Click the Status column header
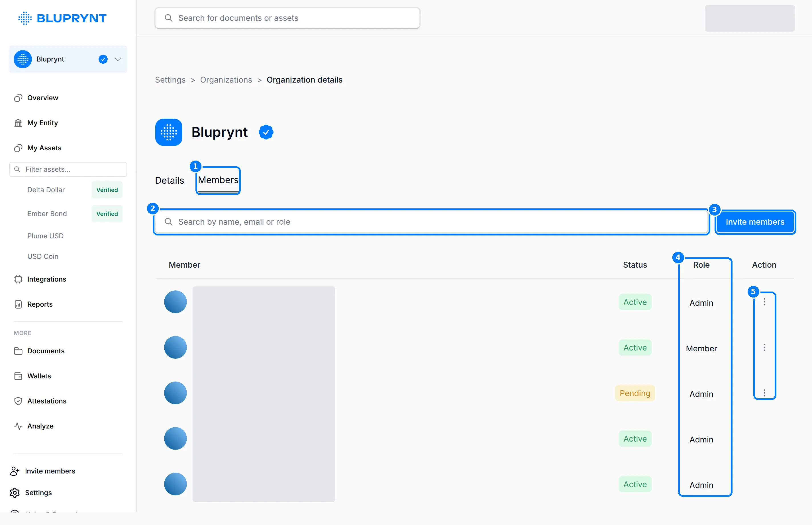 click(x=635, y=265)
